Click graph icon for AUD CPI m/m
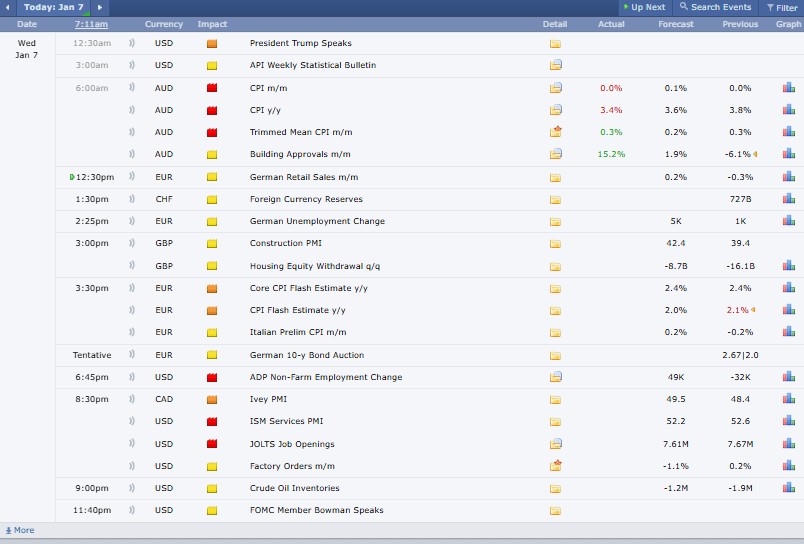Viewport: 804px width, 544px height. 788,88
